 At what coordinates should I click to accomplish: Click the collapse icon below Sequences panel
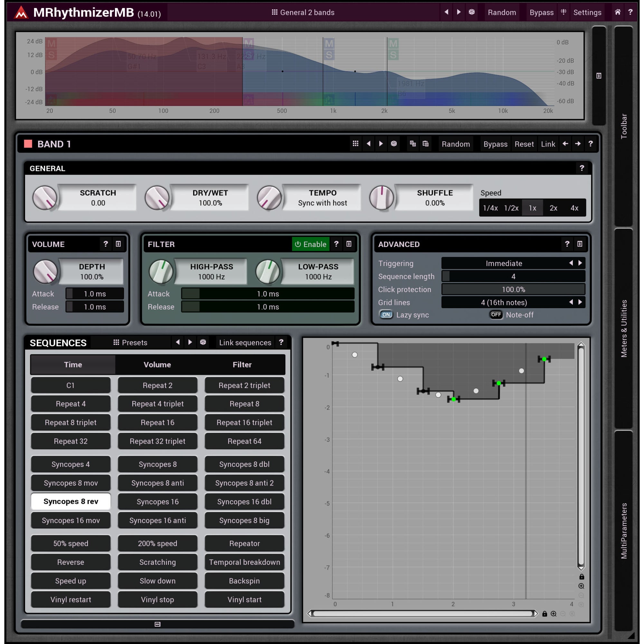pyautogui.click(x=158, y=624)
